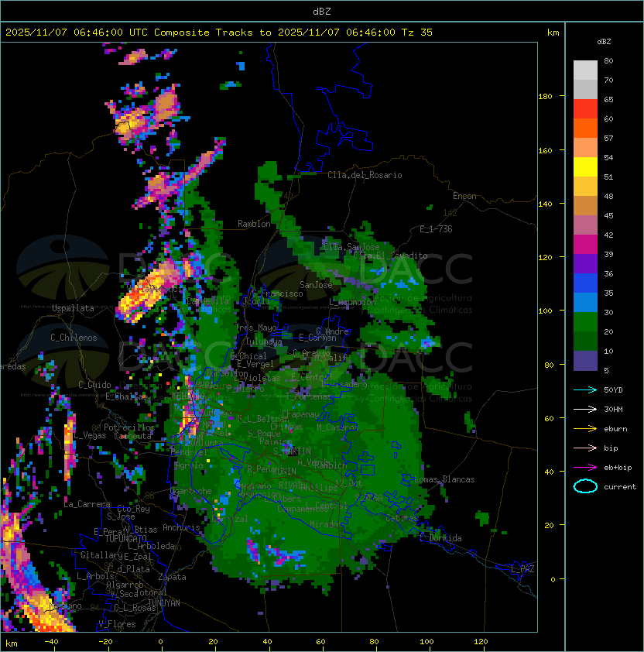Click the dBZ title at the top
The image size is (644, 652).
[x=322, y=11]
